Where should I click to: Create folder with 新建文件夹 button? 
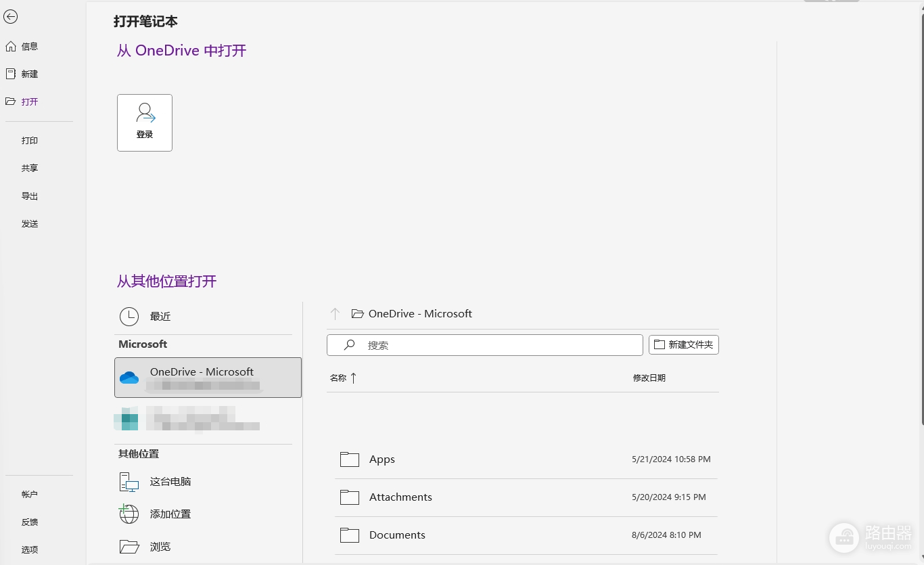pos(684,345)
